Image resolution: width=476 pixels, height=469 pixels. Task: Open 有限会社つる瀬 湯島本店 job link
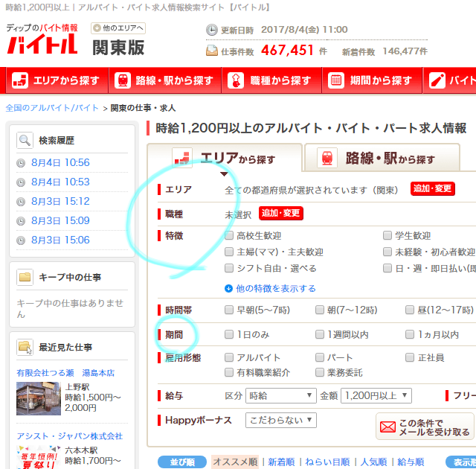65,373
